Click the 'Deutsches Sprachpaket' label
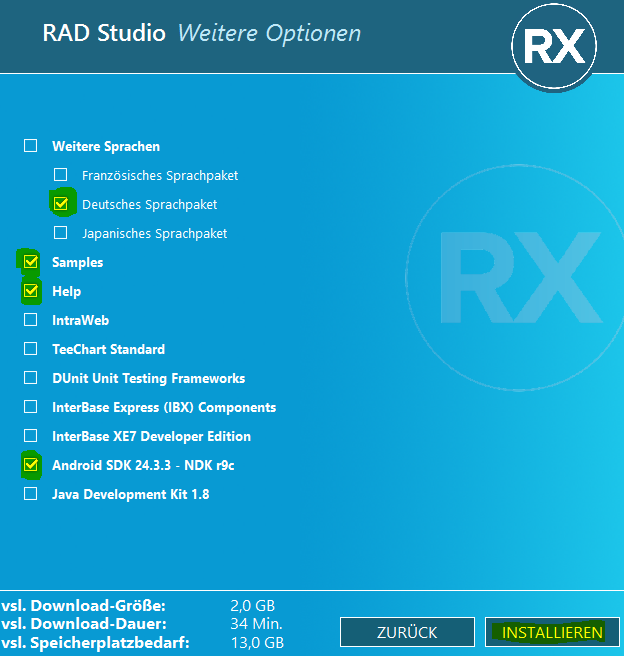Viewport: 624px width, 656px height. [x=149, y=205]
